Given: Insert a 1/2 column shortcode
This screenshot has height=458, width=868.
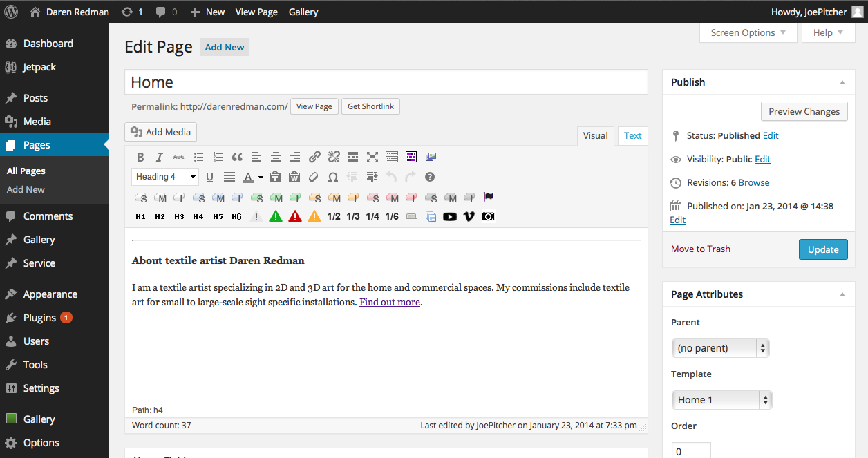Looking at the screenshot, I should pos(334,216).
